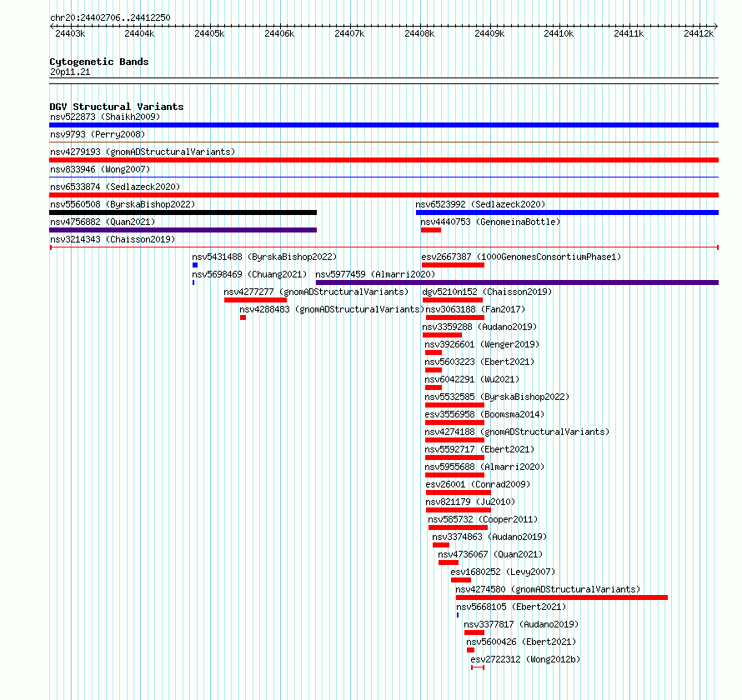Select the purple nsv5977459 variant bar

point(517,282)
